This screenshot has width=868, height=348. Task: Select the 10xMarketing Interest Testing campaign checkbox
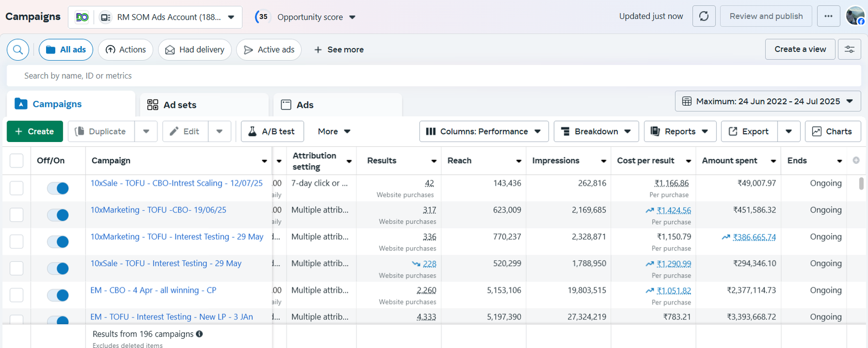17,242
